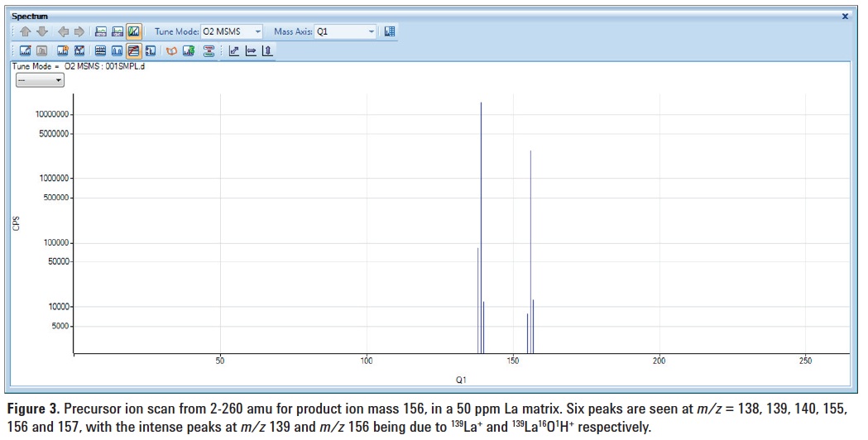The height and width of the screenshot is (440, 868).
Task: Click the gray right arrow toolbar icon
Action: click(80, 32)
